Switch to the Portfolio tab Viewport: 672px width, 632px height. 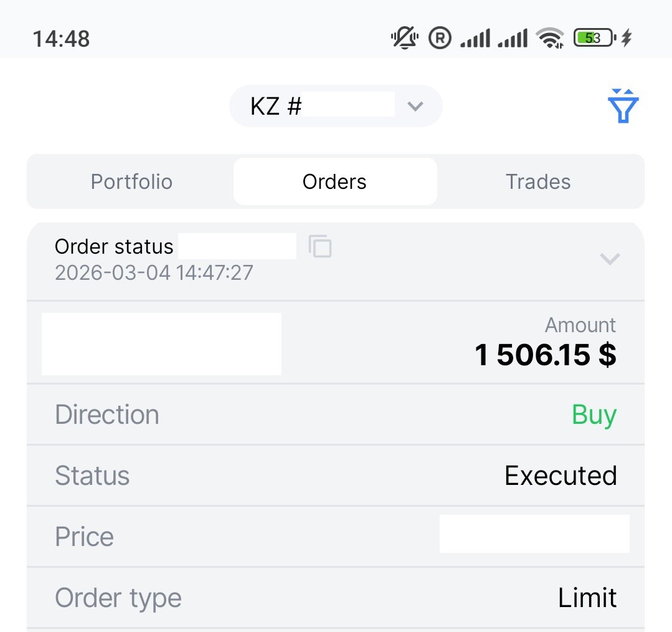tap(131, 181)
